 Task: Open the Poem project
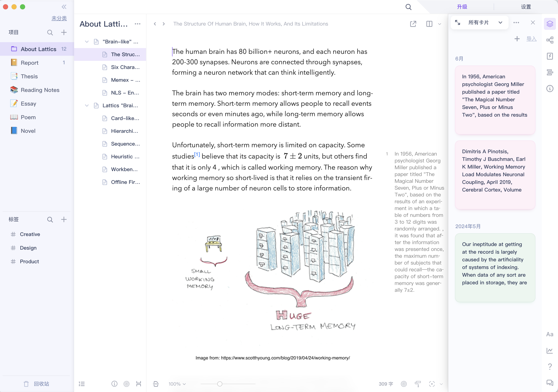pyautogui.click(x=37, y=117)
